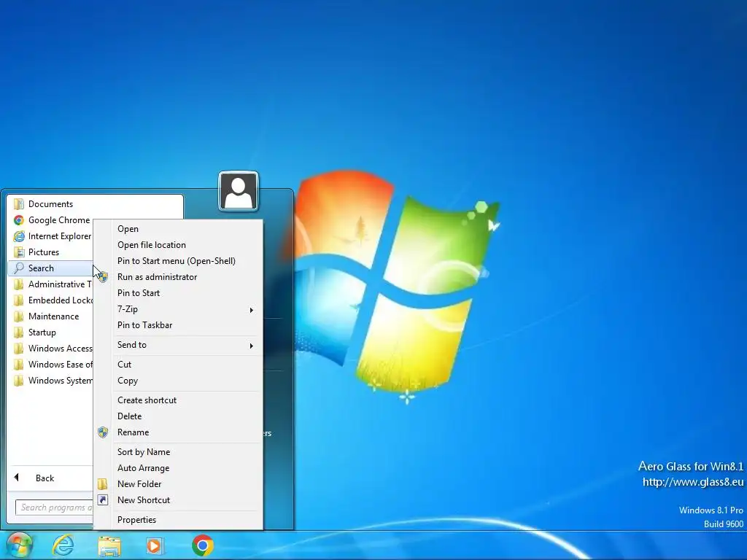Launch Windows Media Player from the taskbar
Viewport: 747px width, 560px height.
point(154,545)
